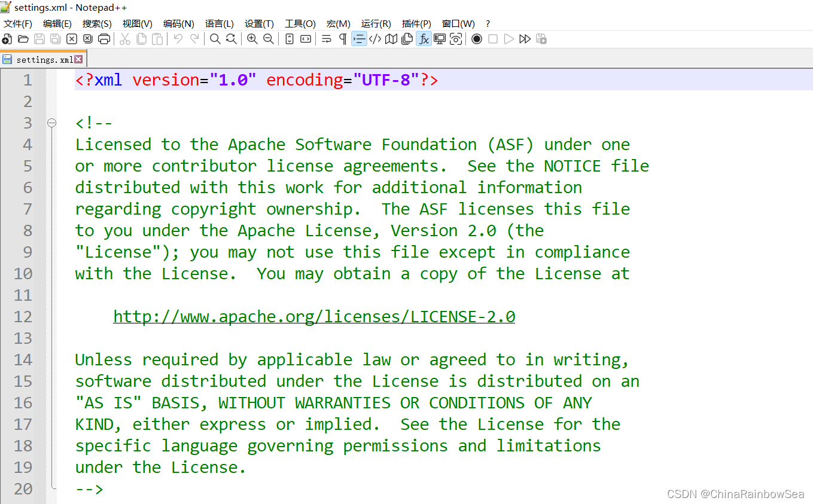813x504 pixels.
Task: Open the 搜索(S) menu
Action: click(x=97, y=24)
